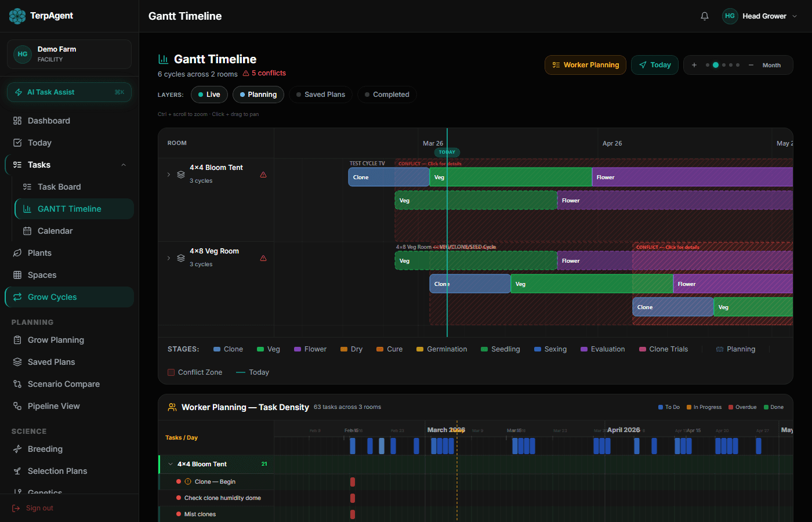The image size is (812, 522).
Task: Collapse the Tasks sidebar section
Action: tap(124, 165)
